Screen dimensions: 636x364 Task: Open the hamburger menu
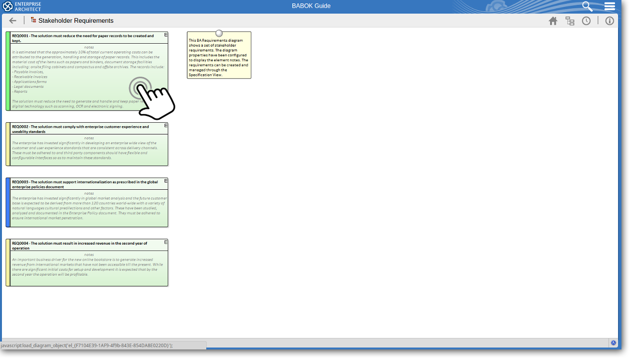tap(610, 6)
